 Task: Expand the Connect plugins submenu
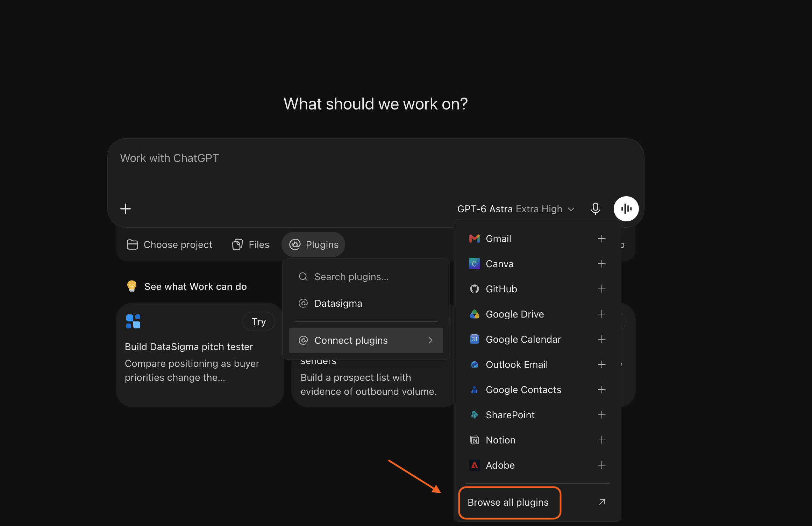(366, 340)
